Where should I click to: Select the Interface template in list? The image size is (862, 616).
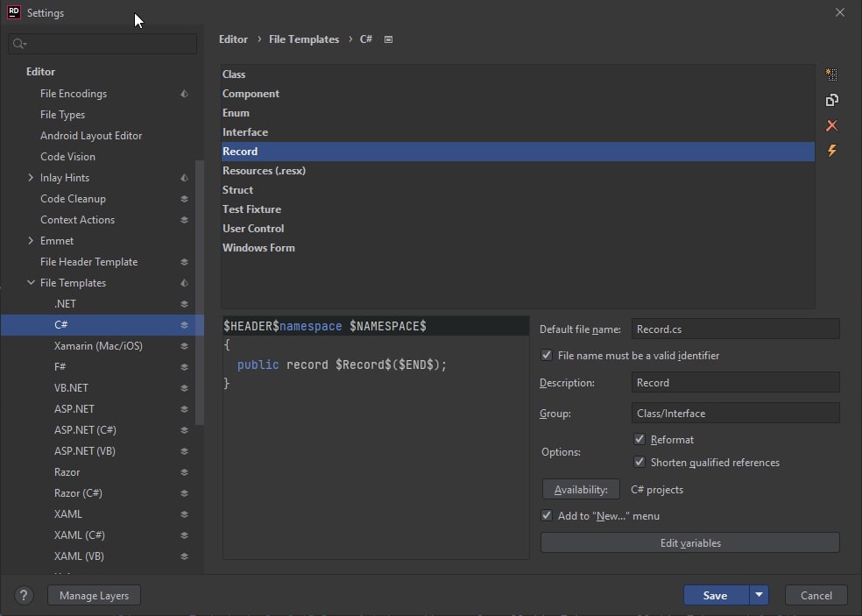(x=245, y=132)
